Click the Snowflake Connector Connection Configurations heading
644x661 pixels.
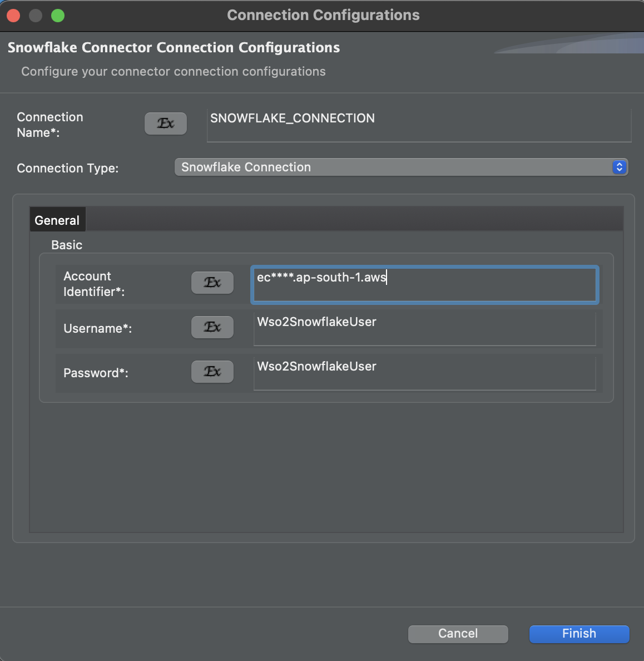click(174, 47)
